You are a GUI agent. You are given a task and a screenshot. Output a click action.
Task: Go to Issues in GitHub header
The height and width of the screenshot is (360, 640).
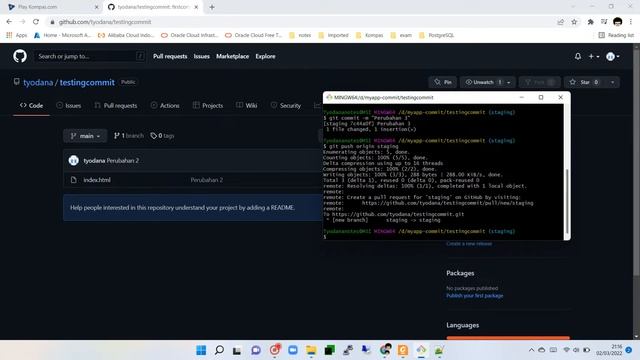click(202, 56)
